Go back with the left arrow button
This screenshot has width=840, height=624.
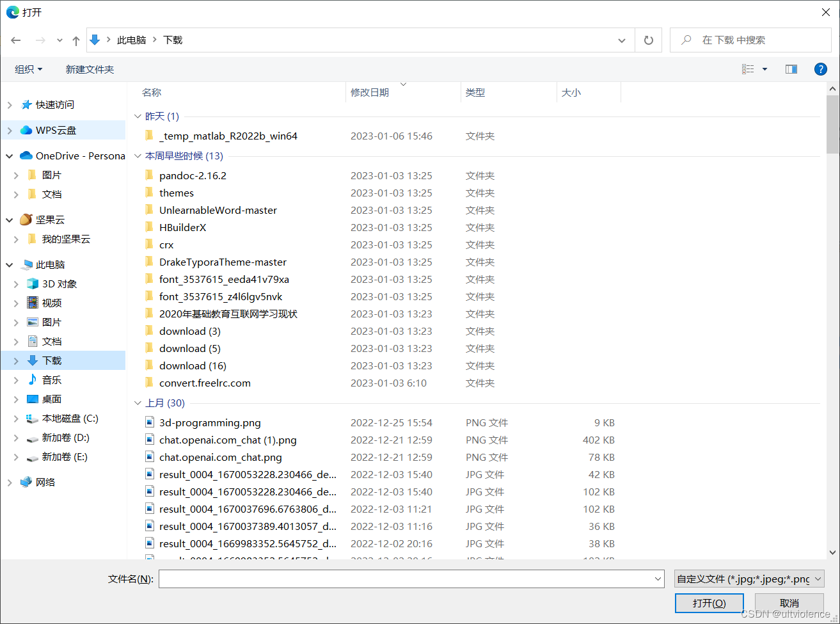16,40
